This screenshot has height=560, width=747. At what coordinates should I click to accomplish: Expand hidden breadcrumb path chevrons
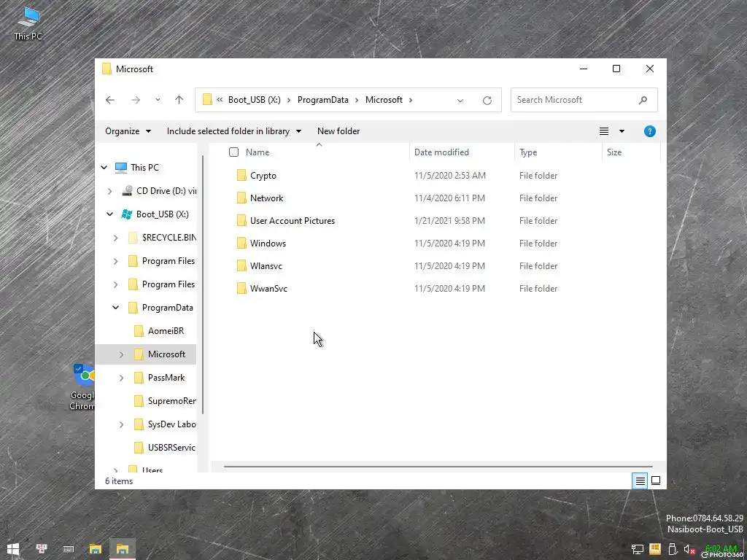click(220, 100)
